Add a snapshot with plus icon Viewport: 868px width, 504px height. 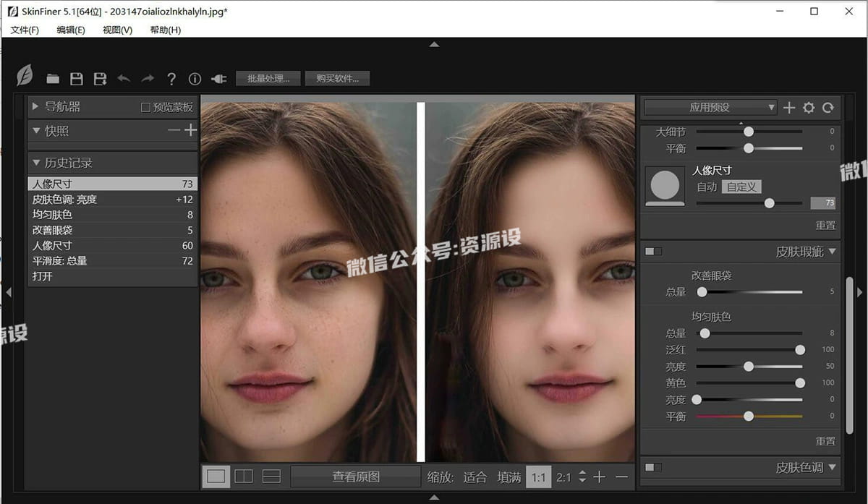190,130
